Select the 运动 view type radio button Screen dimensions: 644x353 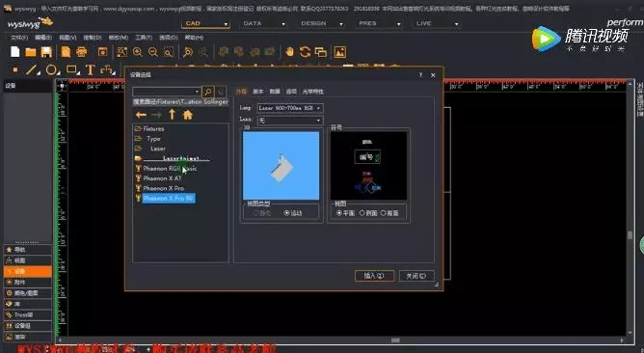(x=286, y=213)
